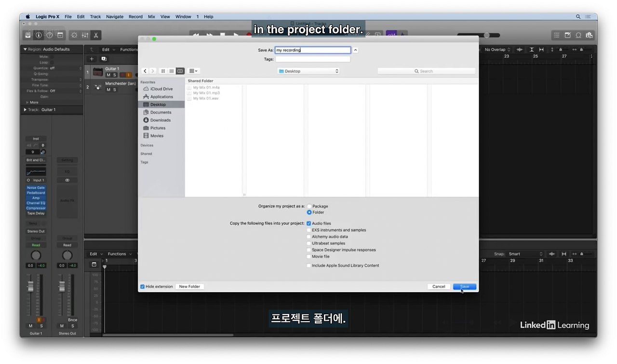The width and height of the screenshot is (617, 364).
Task: Click the Guitar 1 amp track icon
Action: (x=98, y=72)
